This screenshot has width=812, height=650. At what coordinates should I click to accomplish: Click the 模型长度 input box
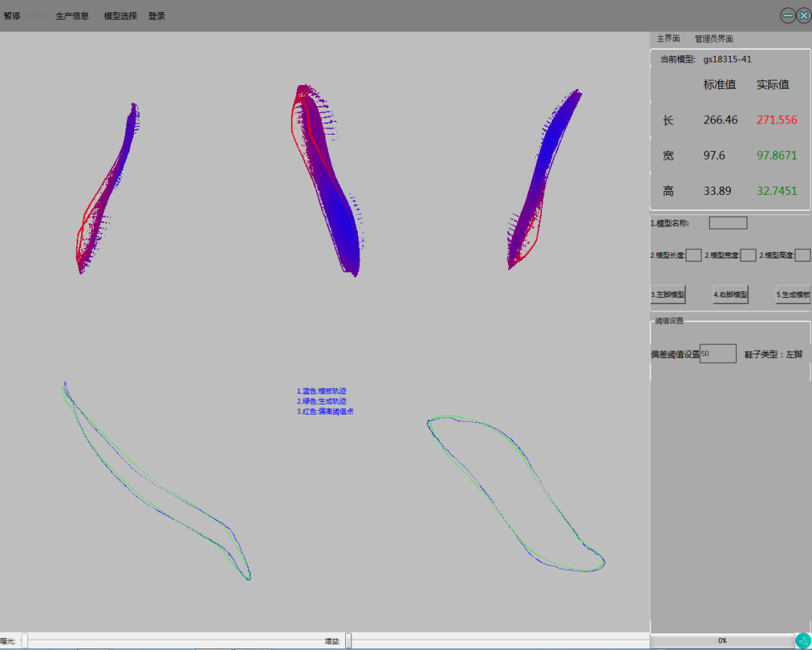pyautogui.click(x=693, y=255)
